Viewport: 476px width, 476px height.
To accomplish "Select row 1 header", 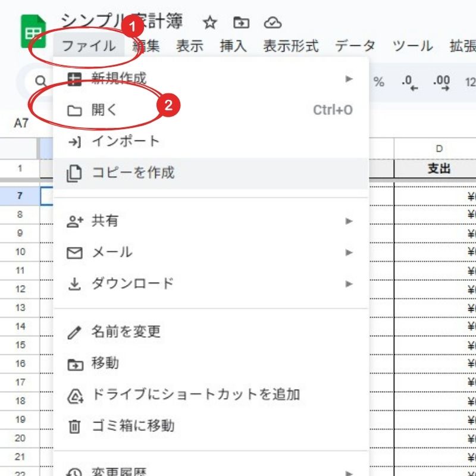I will click(x=20, y=168).
